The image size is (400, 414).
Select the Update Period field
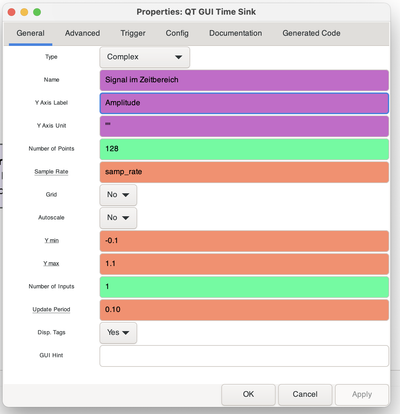pyautogui.click(x=244, y=310)
